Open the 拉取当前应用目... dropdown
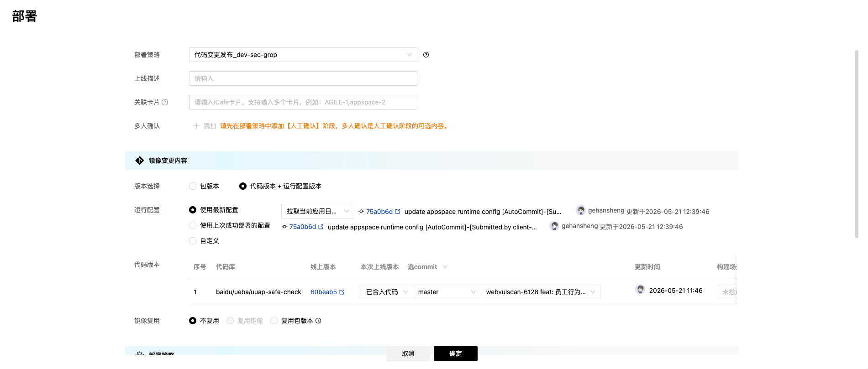 318,211
